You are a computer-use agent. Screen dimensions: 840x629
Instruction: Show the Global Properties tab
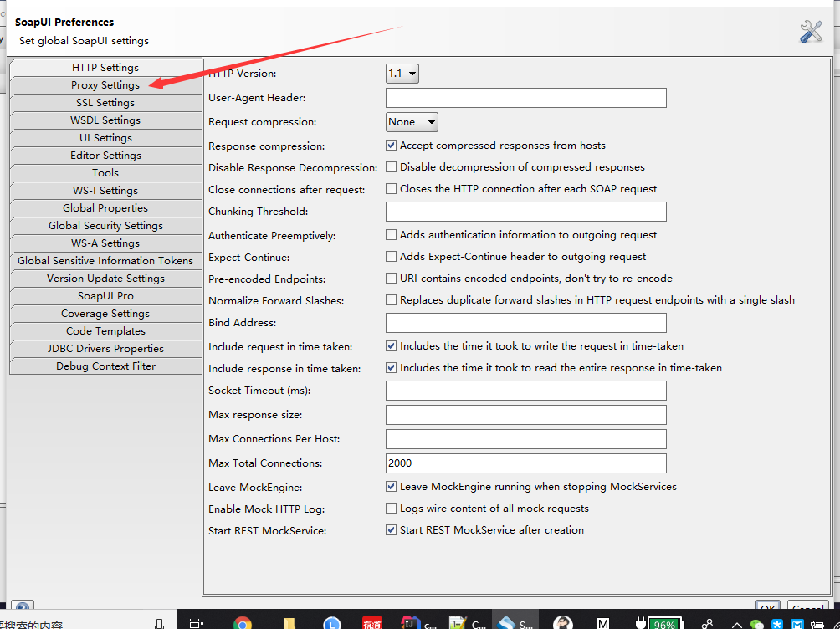pyautogui.click(x=105, y=208)
